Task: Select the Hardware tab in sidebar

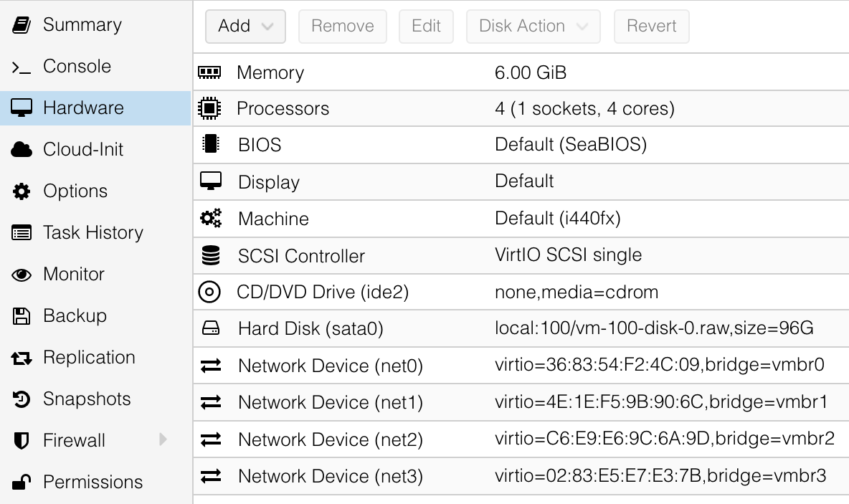Action: click(x=95, y=108)
